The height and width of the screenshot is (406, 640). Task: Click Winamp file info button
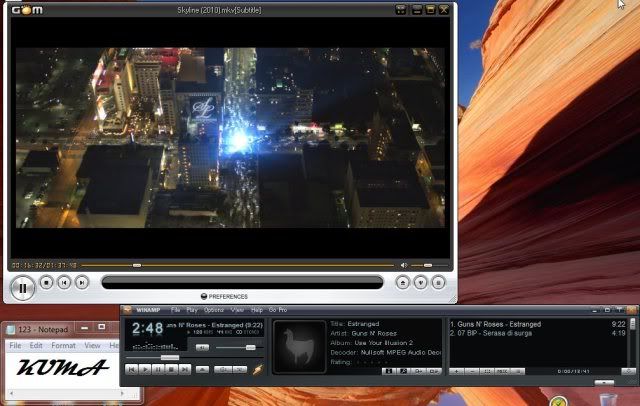[x=389, y=371]
